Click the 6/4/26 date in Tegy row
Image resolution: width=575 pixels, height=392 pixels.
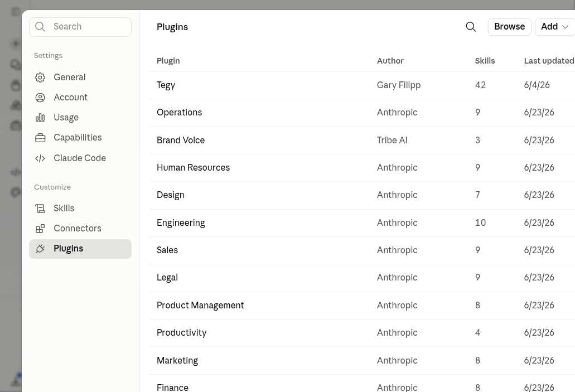click(537, 85)
